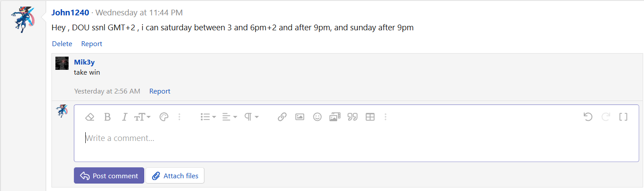Click the eraser remove formatting icon
This screenshot has height=191, width=644.
coord(90,117)
